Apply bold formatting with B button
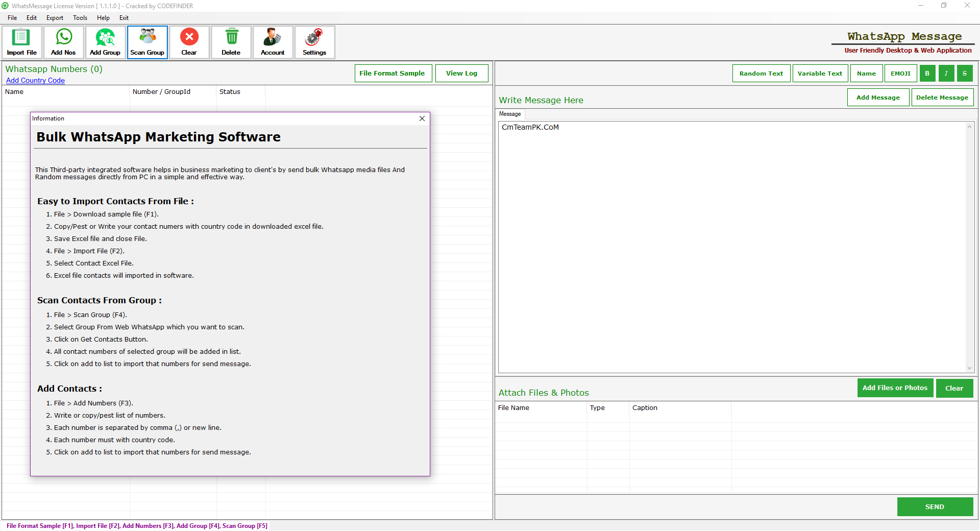 point(927,74)
